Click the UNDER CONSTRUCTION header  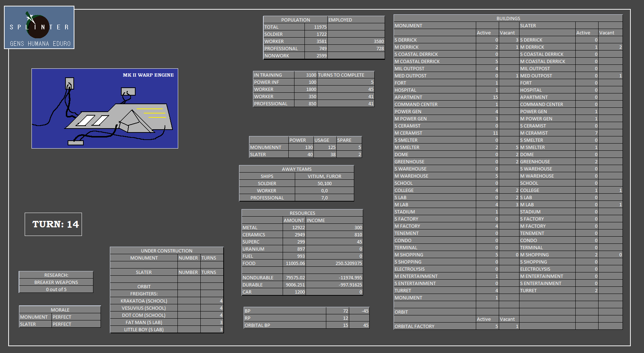(x=166, y=251)
